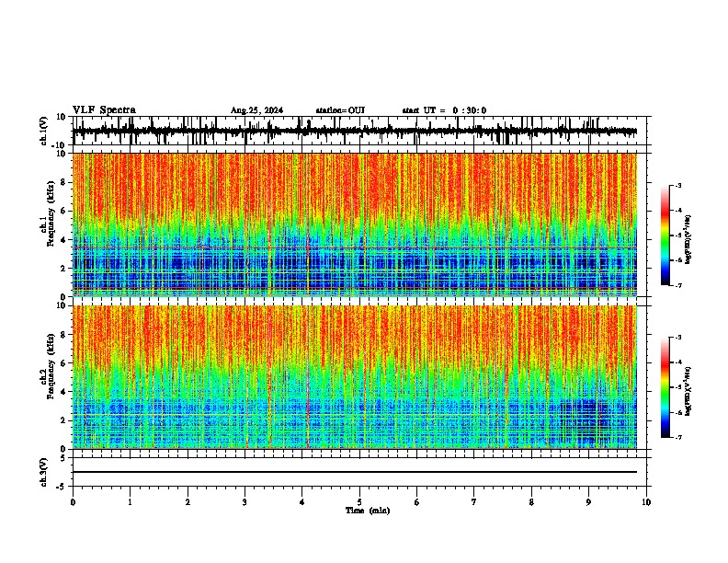Click time axis tick label "5"
Image resolution: width=728 pixels, height=563 pixels.
(359, 502)
